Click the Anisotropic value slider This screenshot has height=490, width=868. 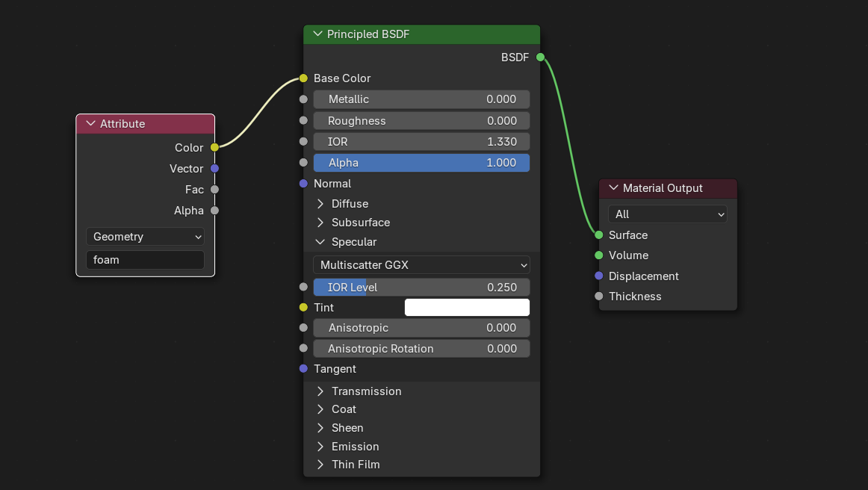421,328
